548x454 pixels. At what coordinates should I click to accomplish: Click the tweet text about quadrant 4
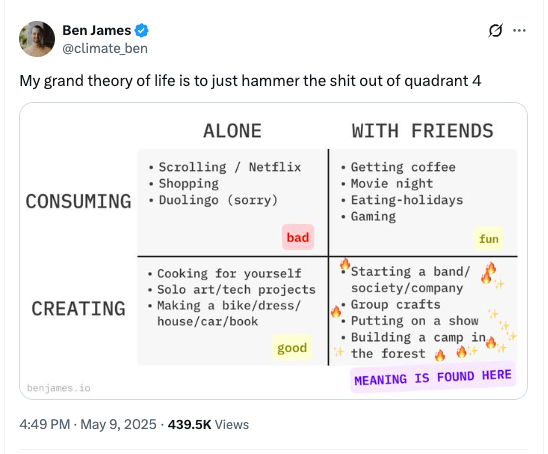click(250, 81)
